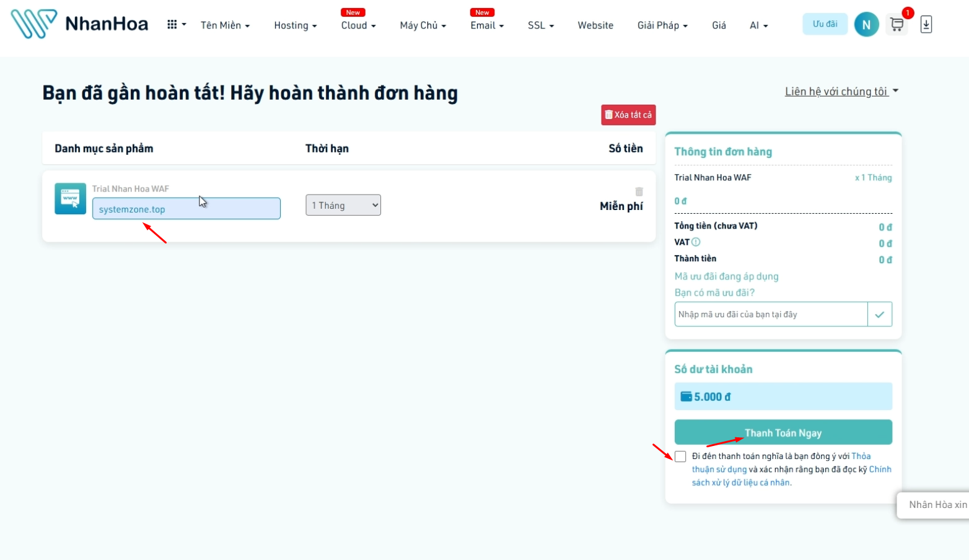
Task: Expand the Tên Miền menu
Action: pos(225,25)
